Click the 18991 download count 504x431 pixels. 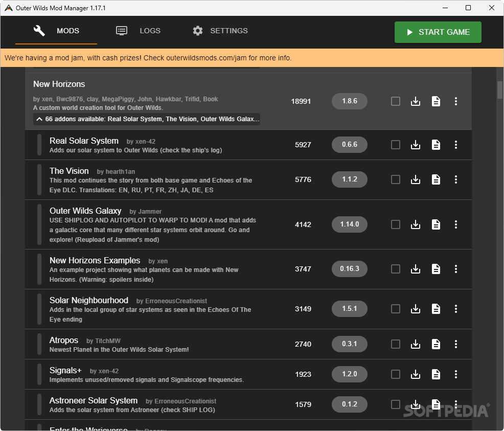pyautogui.click(x=301, y=101)
